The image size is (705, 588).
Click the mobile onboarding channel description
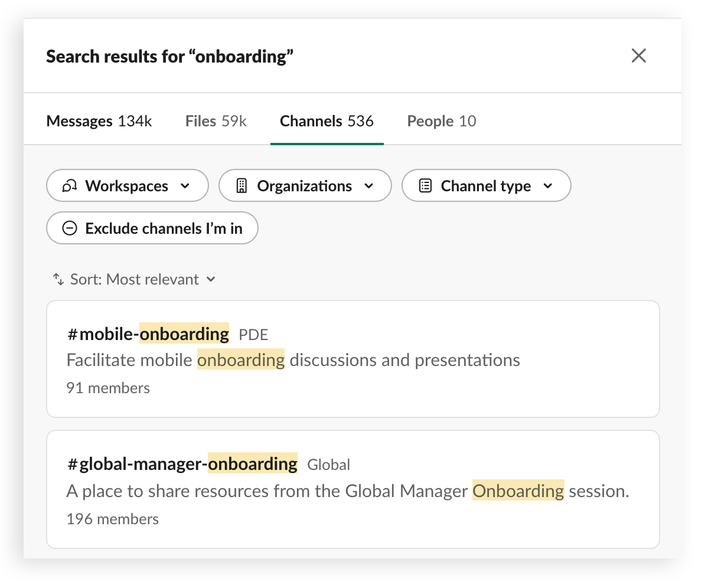pyautogui.click(x=293, y=360)
